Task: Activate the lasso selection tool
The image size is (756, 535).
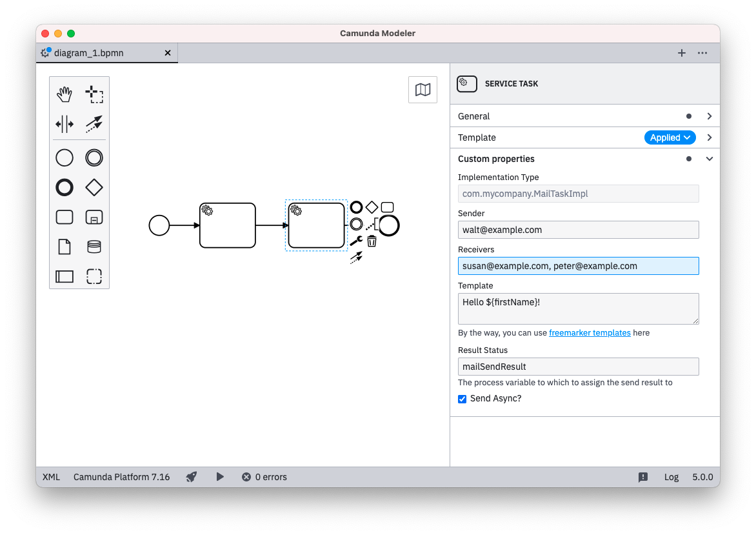Action: click(94, 94)
